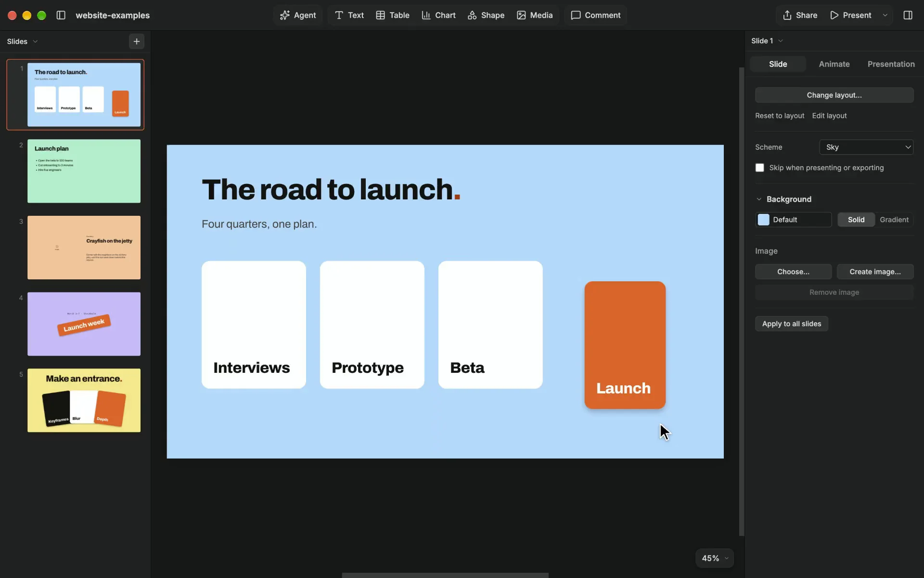
Task: Click Reset to layout
Action: 780,116
